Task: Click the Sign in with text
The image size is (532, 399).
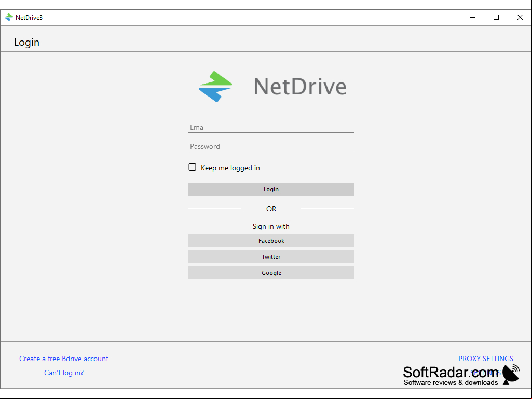Action: click(271, 226)
